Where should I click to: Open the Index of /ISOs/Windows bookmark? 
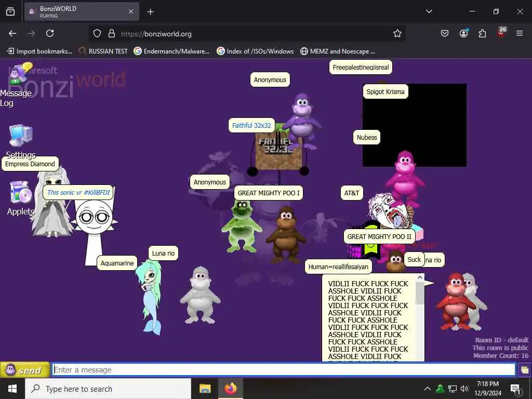click(255, 51)
